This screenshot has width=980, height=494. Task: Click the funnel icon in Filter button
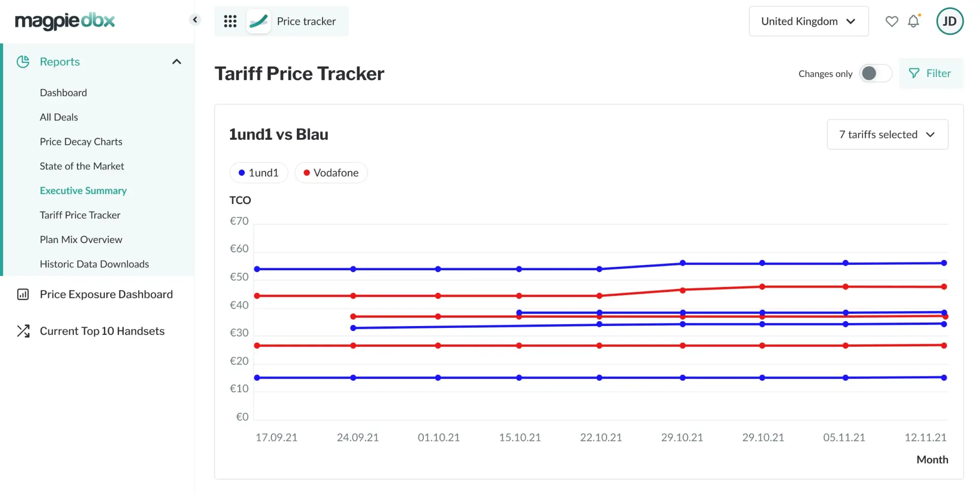click(x=914, y=74)
